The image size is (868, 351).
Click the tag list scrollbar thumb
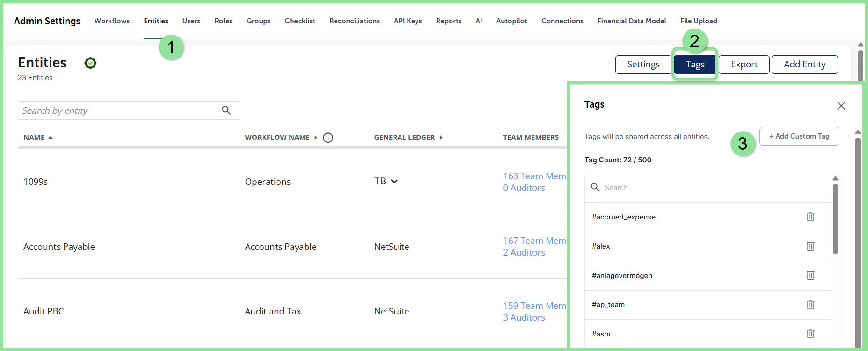[835, 219]
